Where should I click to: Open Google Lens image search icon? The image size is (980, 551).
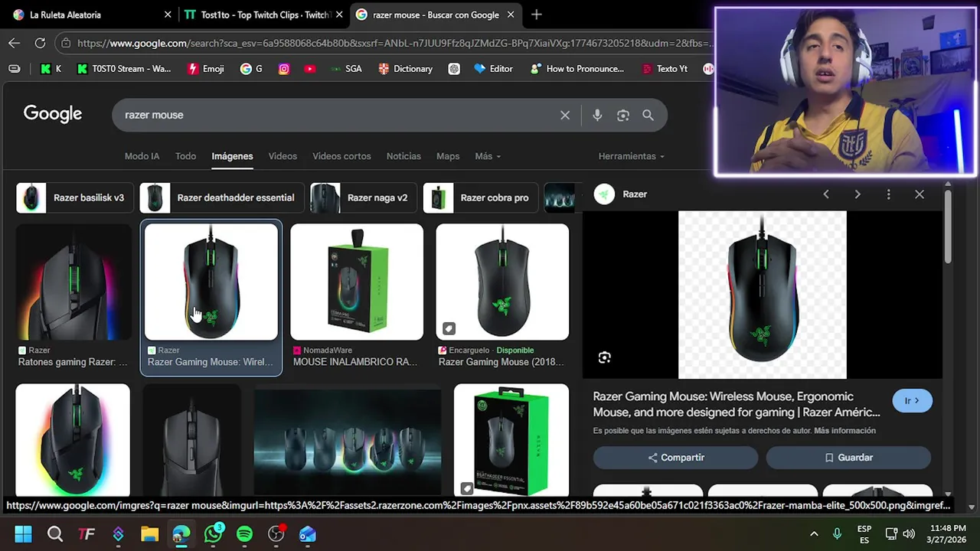tap(623, 115)
